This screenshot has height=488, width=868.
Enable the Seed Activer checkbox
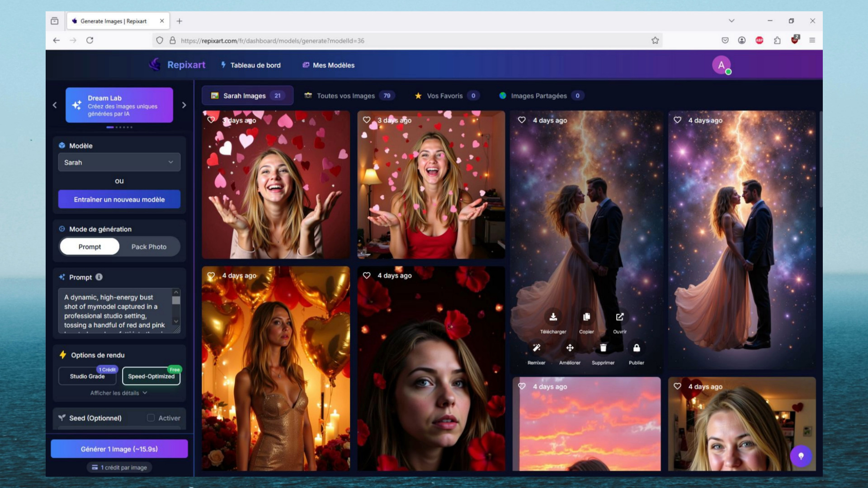click(x=151, y=418)
